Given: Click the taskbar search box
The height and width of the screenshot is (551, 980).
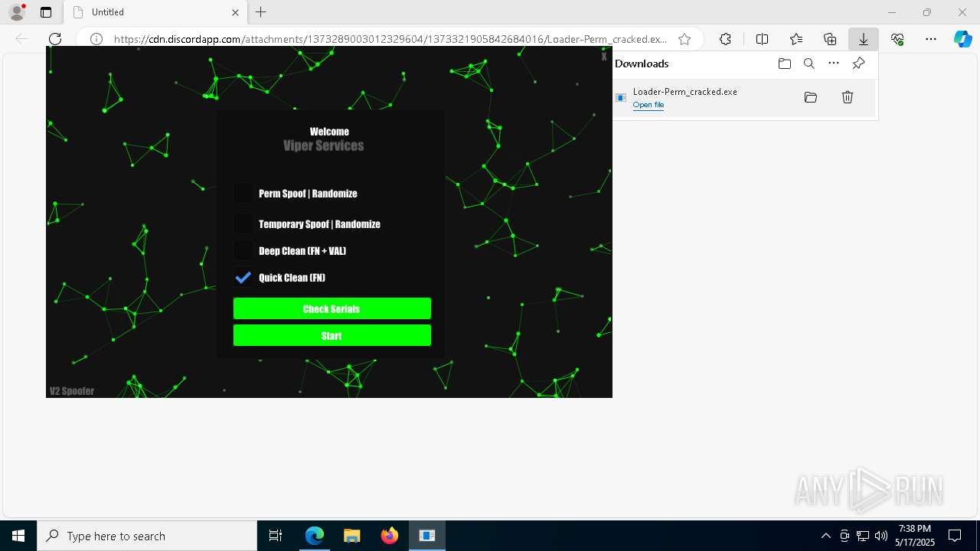Looking at the screenshot, I should point(147,536).
